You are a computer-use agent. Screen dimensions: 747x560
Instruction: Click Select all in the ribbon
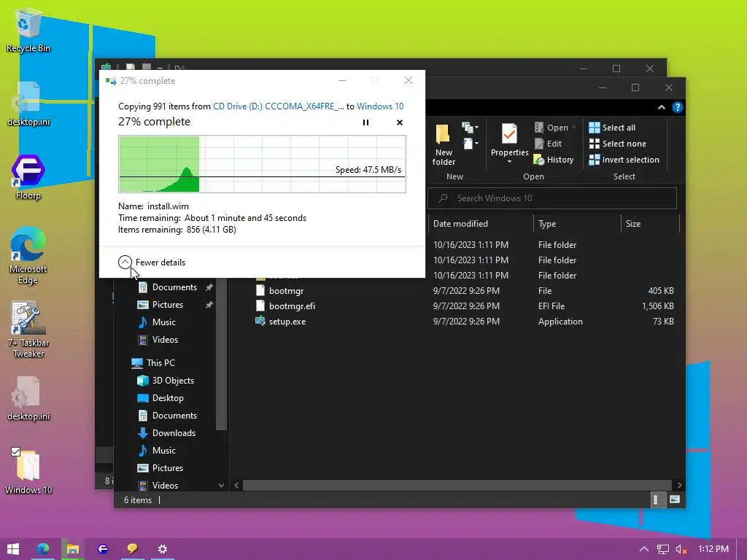tap(612, 128)
